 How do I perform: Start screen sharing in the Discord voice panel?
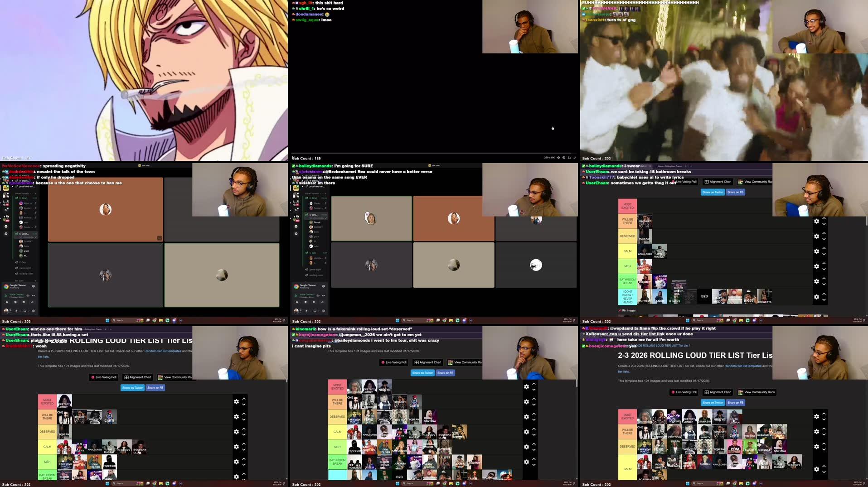[x=15, y=302]
